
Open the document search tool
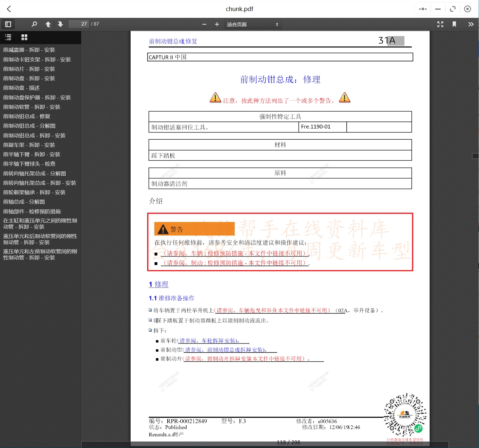pos(34,24)
